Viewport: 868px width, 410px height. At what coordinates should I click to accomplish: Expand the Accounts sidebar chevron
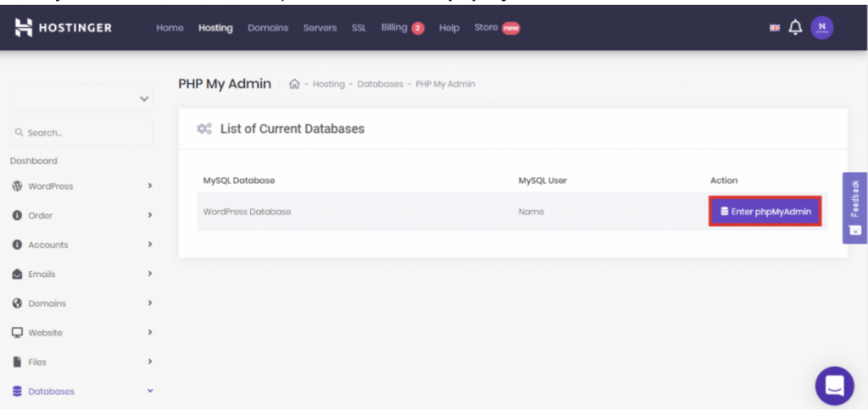tap(149, 244)
